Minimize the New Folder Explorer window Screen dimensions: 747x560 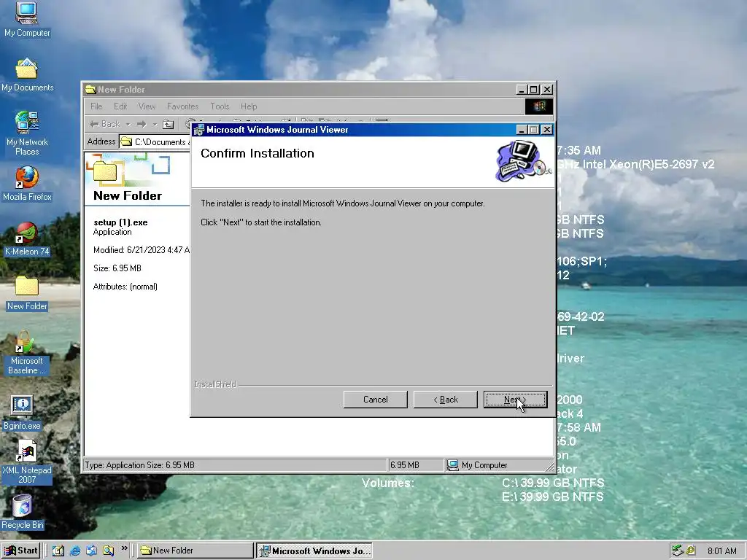tap(522, 90)
